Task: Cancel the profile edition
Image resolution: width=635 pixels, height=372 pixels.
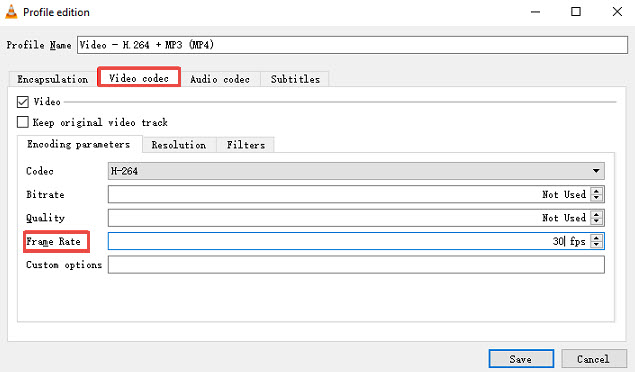Action: coord(593,359)
